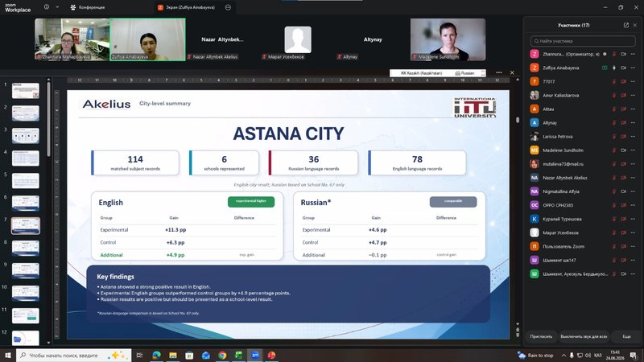The image size is (644, 362).
Task: Select slide 1 thumbnail
Action: pyautogui.click(x=26, y=91)
